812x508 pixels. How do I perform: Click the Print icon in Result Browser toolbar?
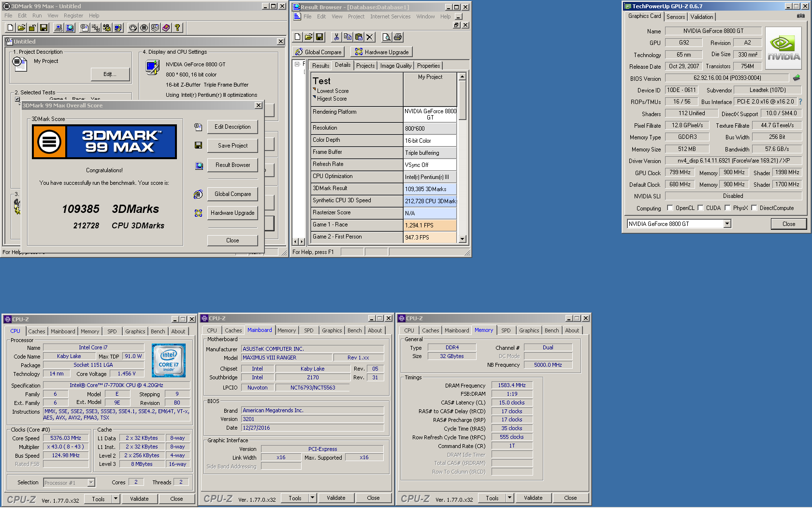tap(397, 37)
